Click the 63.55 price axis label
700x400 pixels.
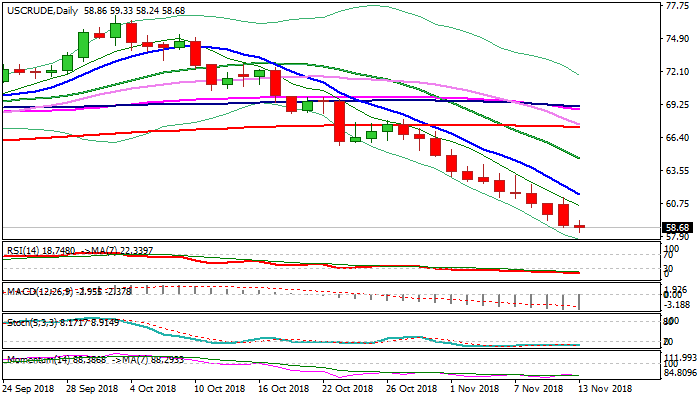pos(677,171)
